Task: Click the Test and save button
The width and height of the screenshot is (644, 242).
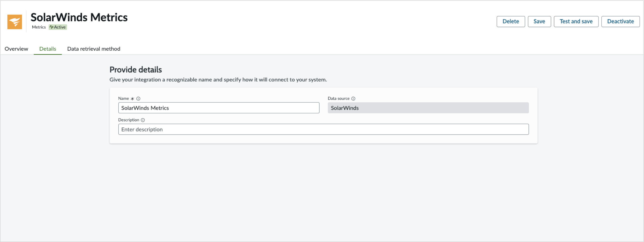Action: coord(576,21)
